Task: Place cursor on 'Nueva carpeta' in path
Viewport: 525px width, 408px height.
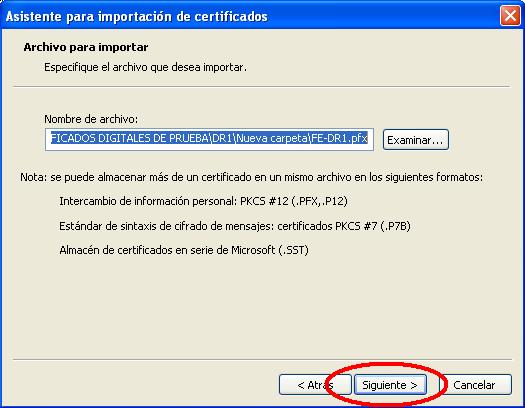Action: coord(272,138)
